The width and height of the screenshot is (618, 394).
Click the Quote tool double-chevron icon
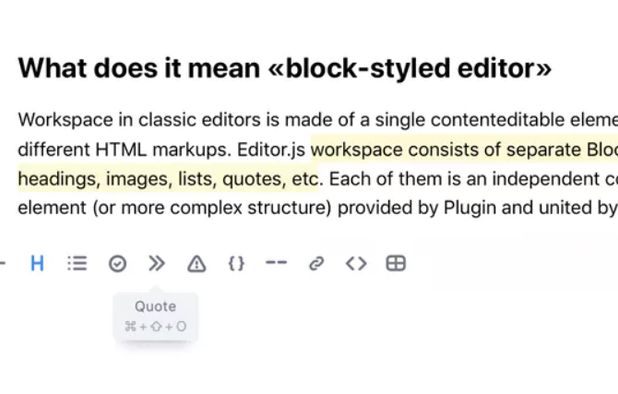tap(156, 263)
